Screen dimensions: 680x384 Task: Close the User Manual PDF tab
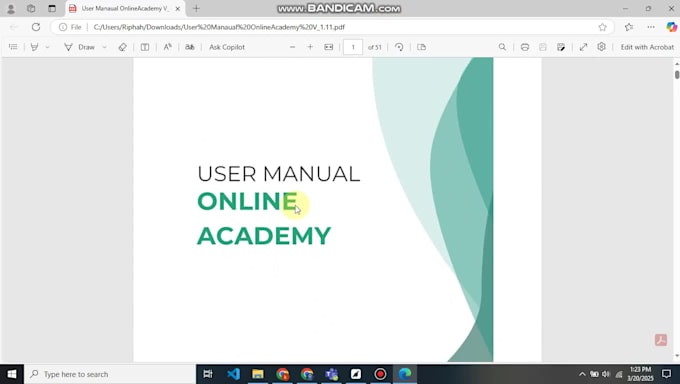coord(177,8)
